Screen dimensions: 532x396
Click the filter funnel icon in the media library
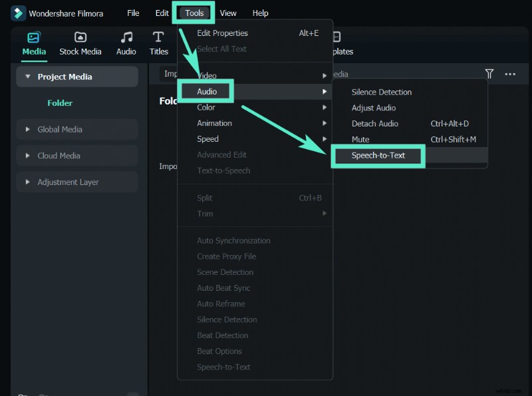[489, 74]
